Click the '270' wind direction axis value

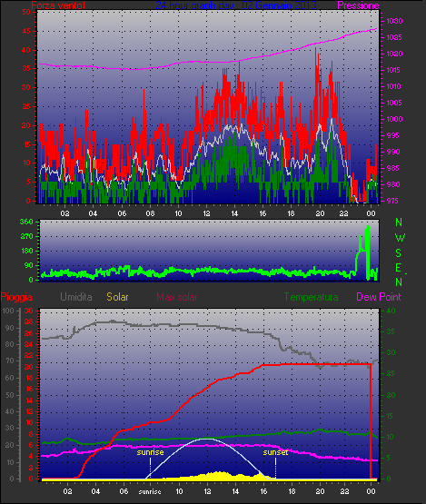click(x=26, y=237)
